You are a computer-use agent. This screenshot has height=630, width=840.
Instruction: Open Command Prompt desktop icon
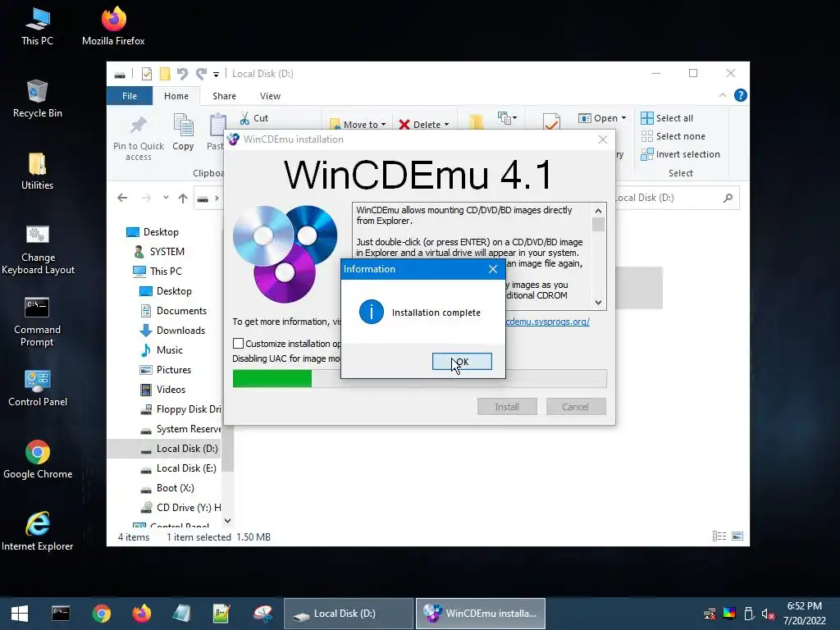(38, 322)
